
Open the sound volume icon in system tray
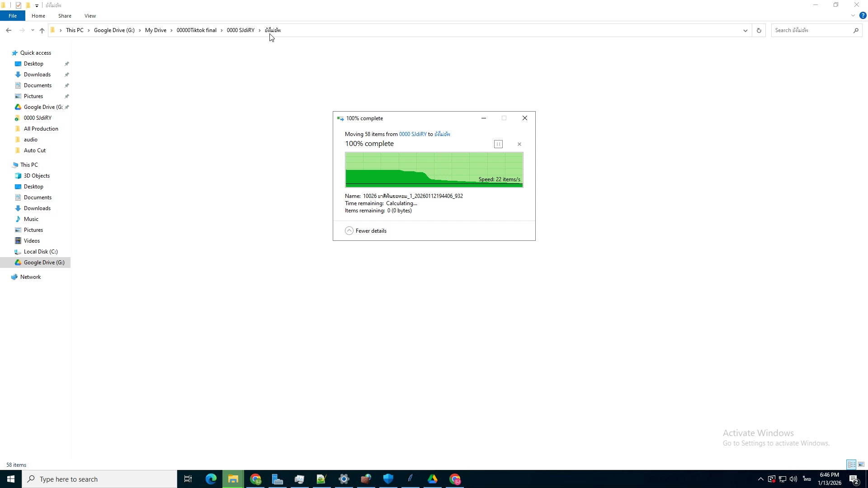click(x=794, y=479)
